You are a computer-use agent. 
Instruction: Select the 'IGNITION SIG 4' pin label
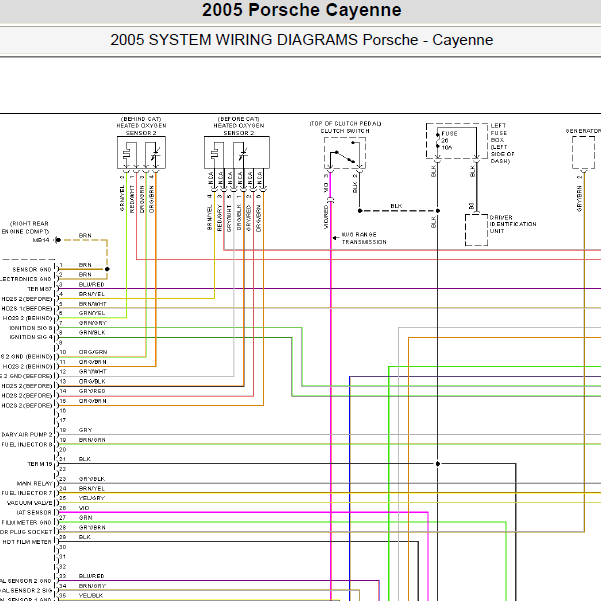click(31, 337)
